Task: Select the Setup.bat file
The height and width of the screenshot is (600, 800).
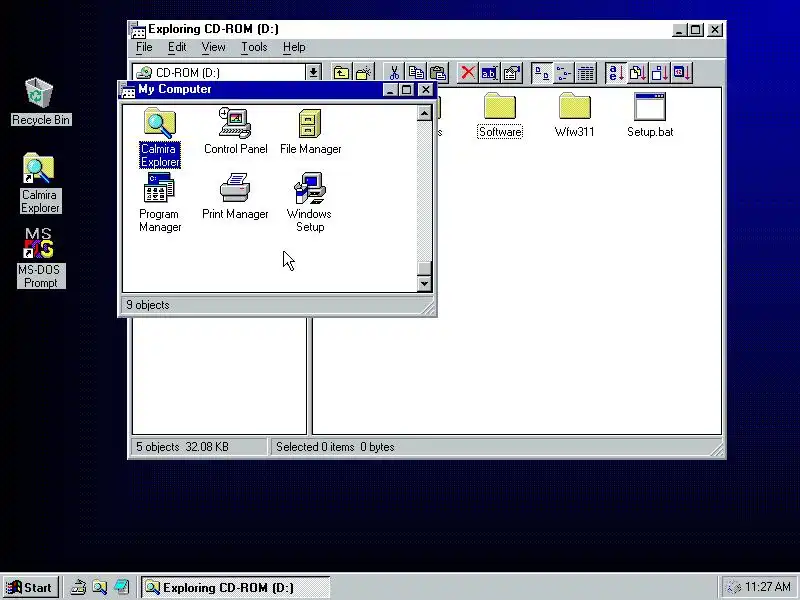Action: 650,115
